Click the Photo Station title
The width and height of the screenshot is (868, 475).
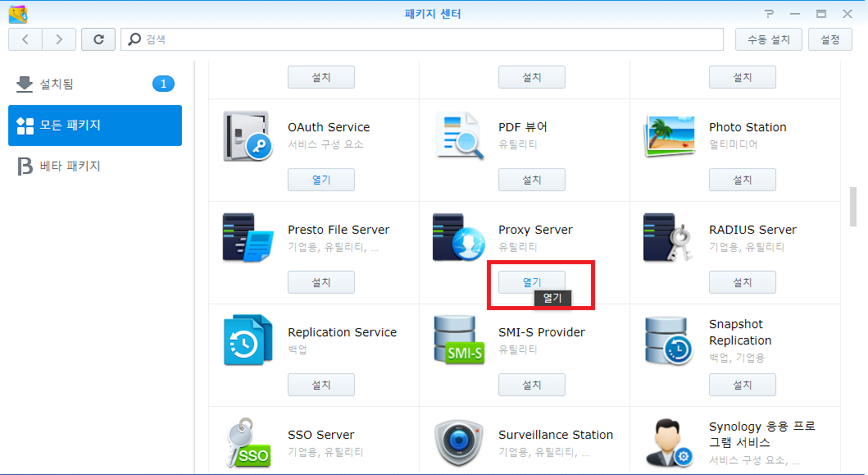point(748,127)
